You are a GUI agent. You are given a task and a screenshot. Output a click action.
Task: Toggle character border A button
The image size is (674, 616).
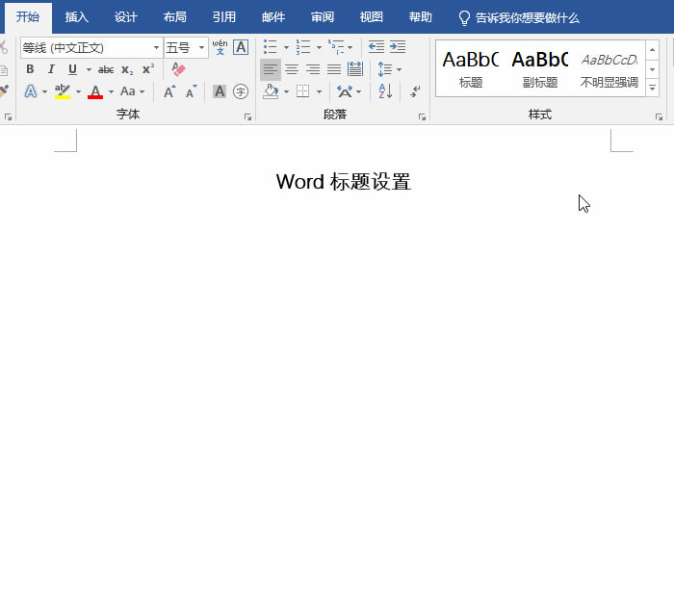(x=241, y=47)
